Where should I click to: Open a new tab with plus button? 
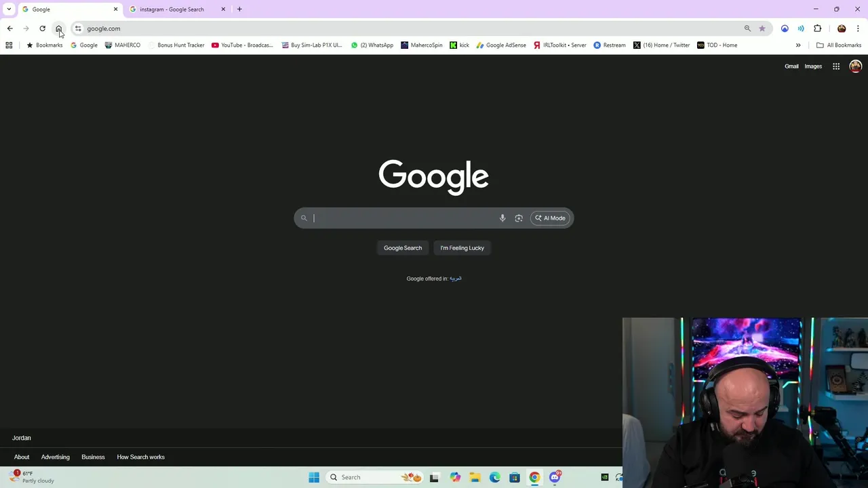point(239,9)
